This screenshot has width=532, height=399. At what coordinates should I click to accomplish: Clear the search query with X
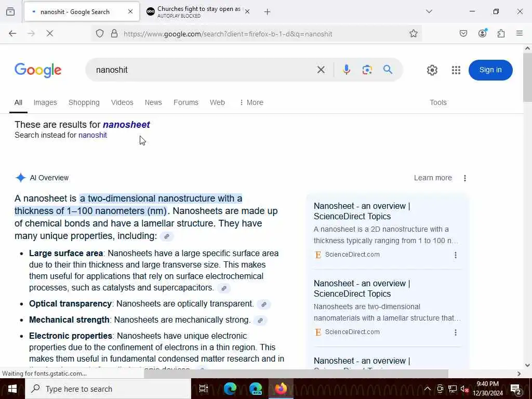[x=321, y=70]
